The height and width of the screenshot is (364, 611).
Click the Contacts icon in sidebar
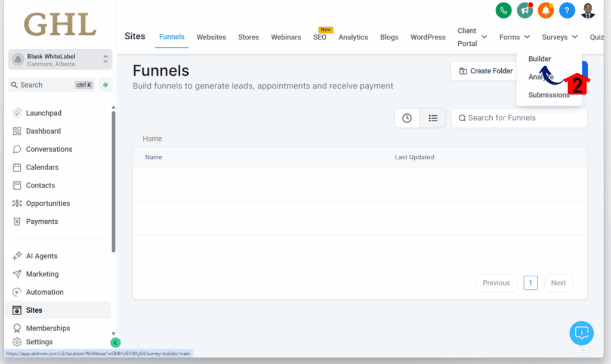click(x=17, y=185)
